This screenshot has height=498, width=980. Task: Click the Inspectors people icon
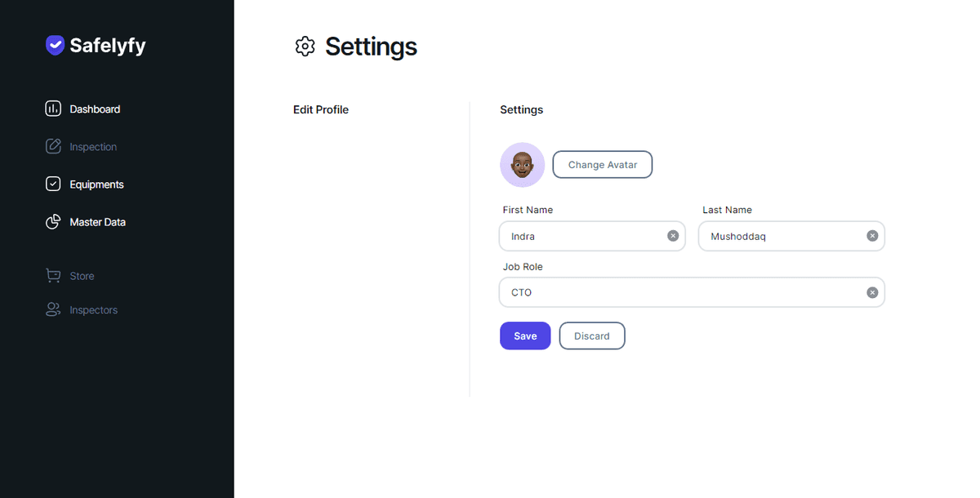(53, 310)
